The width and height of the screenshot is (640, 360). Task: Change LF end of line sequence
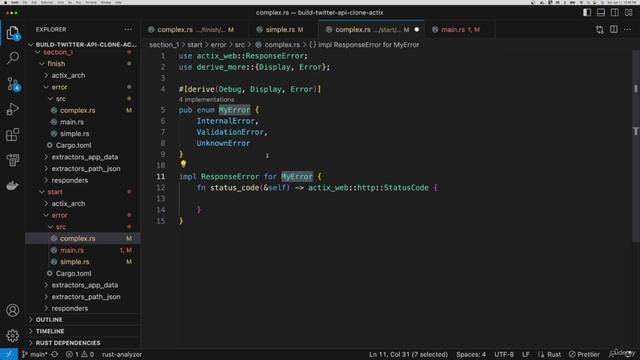pyautogui.click(x=526, y=354)
